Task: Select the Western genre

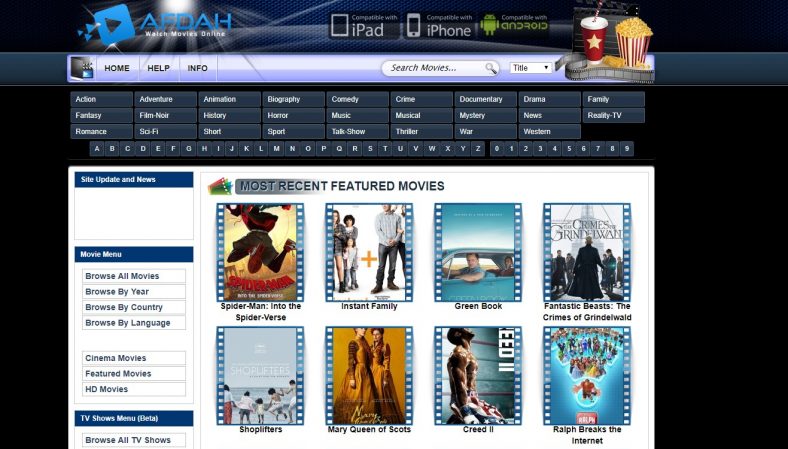Action: (x=549, y=131)
